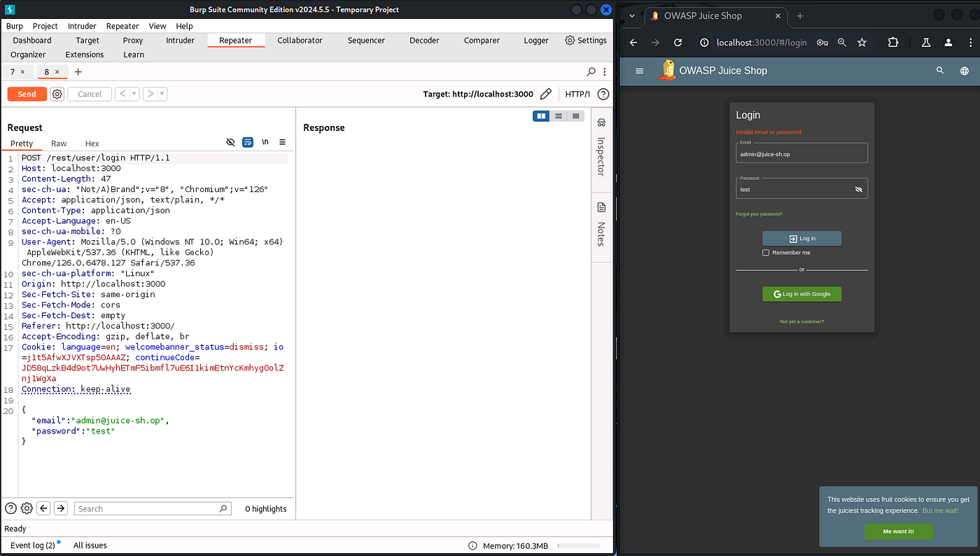Toggle non-printable characters \n button
The image size is (980, 556).
pos(265,142)
